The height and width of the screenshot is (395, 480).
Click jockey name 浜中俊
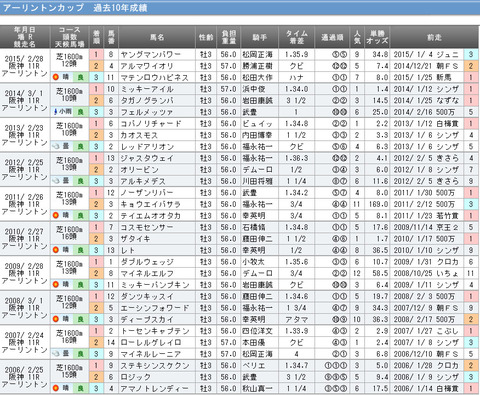(254, 89)
